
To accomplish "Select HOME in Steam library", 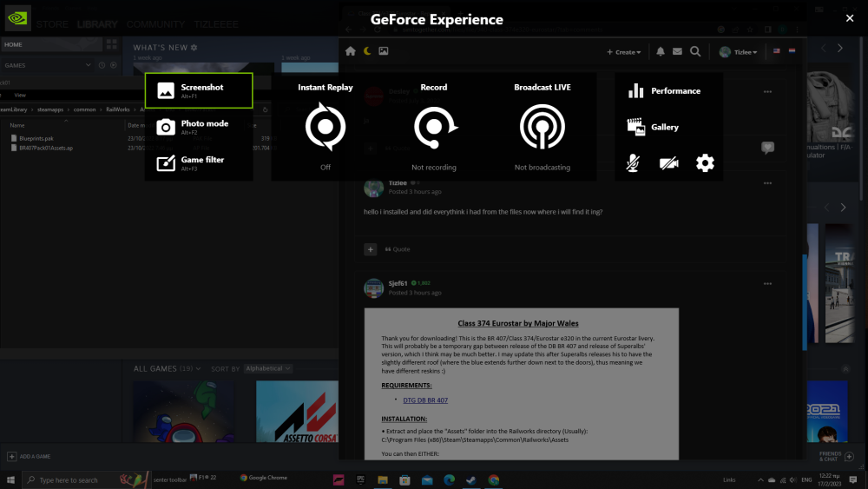I will pos(52,44).
